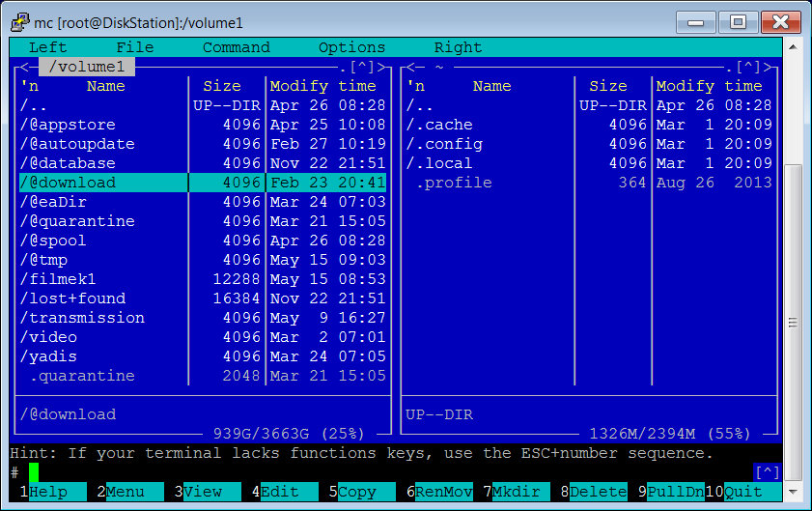Image resolution: width=812 pixels, height=511 pixels.
Task: Select the /@quarantine directory
Action: pos(203,221)
